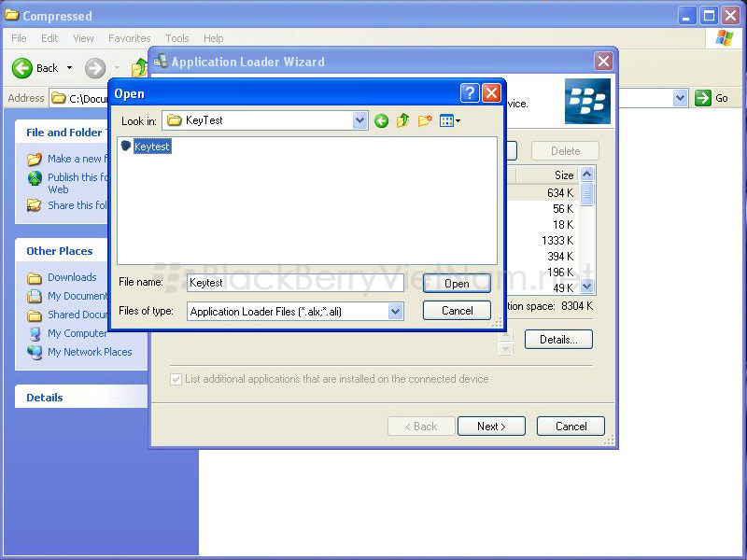Viewport: 747px width, 560px height.
Task: Open My Documents icon in Other Places
Action: [x=35, y=296]
